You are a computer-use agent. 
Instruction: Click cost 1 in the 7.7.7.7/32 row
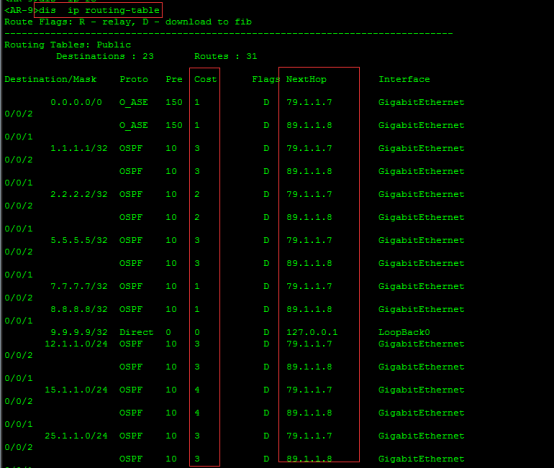click(x=197, y=286)
